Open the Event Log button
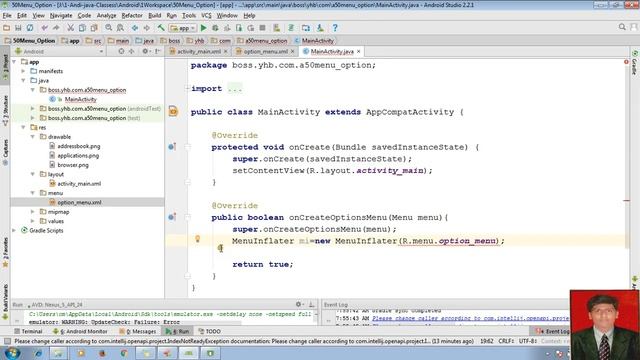Viewport: 640px width, 360px height. pyautogui.click(x=553, y=331)
